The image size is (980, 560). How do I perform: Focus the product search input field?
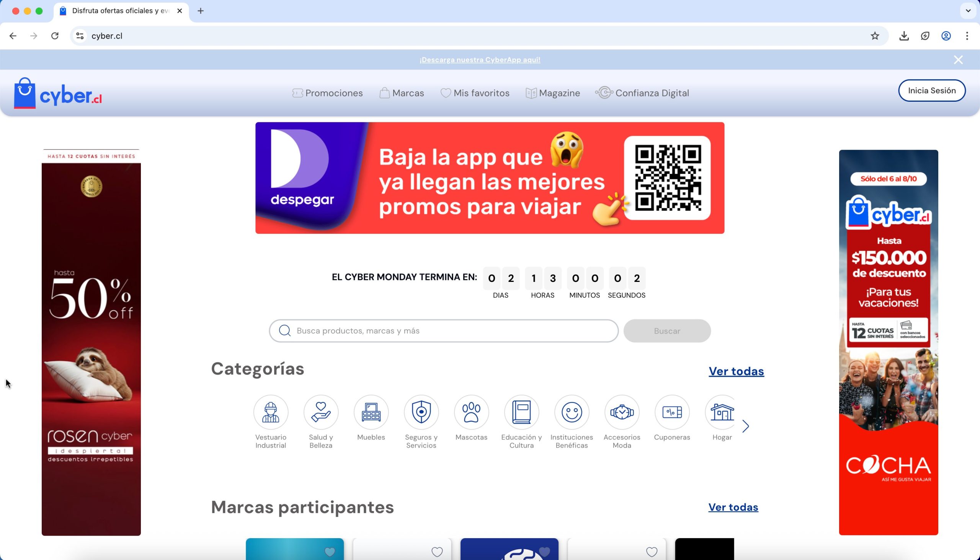[x=450, y=331]
